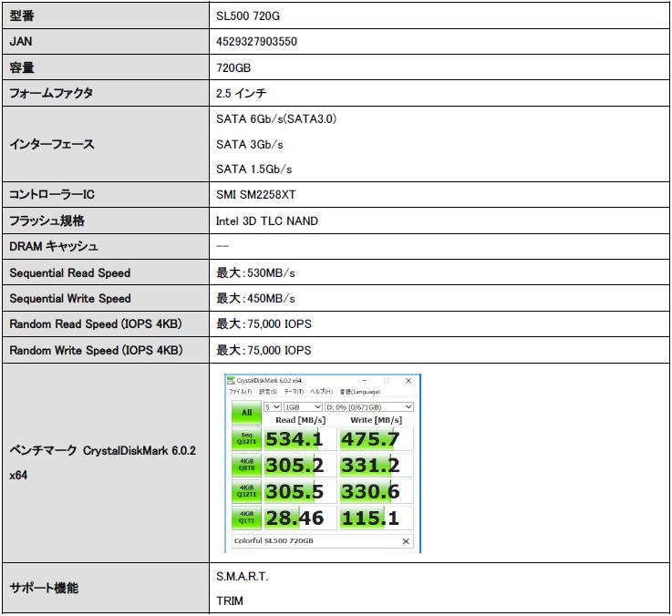Click the TRIM support entry
This screenshot has width=672, height=616.
pos(229,601)
